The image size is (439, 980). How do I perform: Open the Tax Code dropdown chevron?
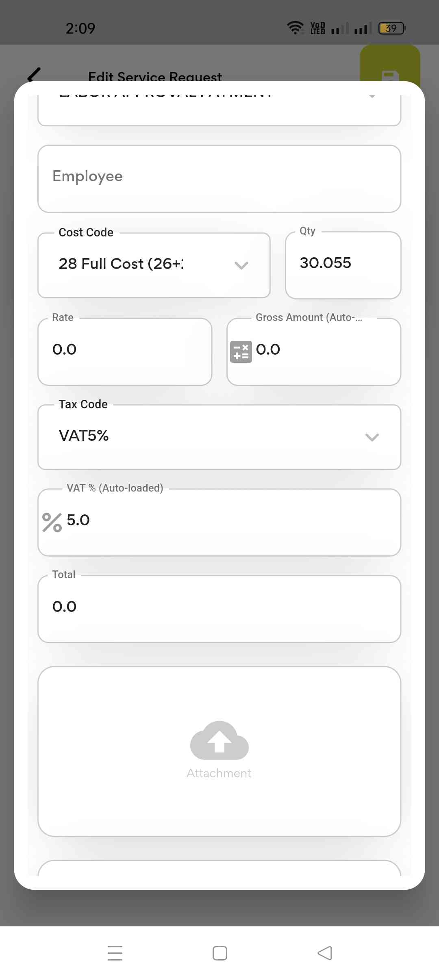372,437
